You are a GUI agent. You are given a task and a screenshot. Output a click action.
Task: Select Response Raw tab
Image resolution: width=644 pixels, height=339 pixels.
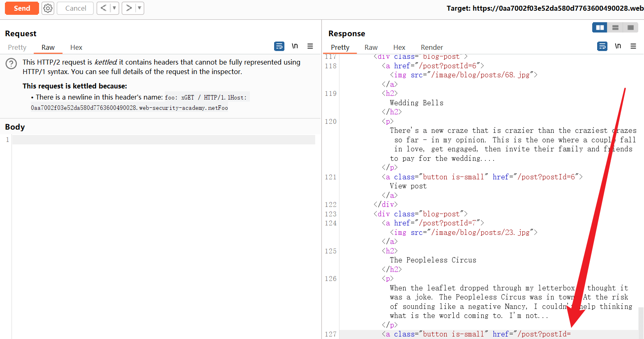point(371,47)
